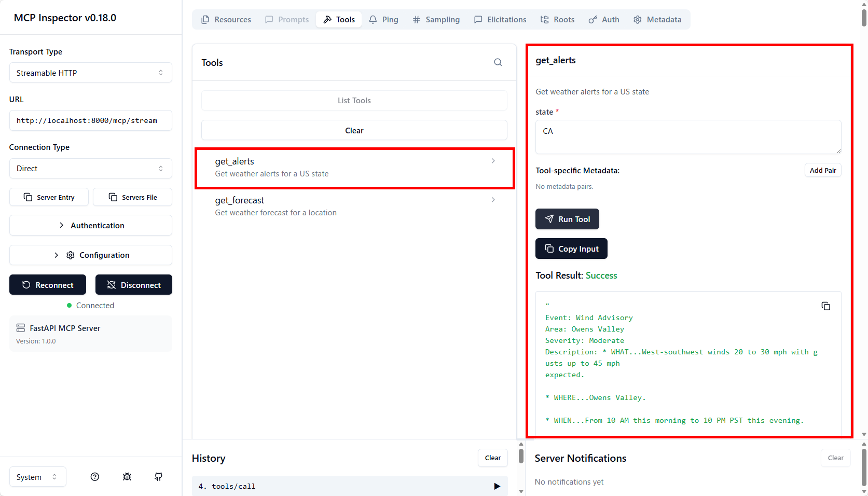Click the state input field

point(688,137)
